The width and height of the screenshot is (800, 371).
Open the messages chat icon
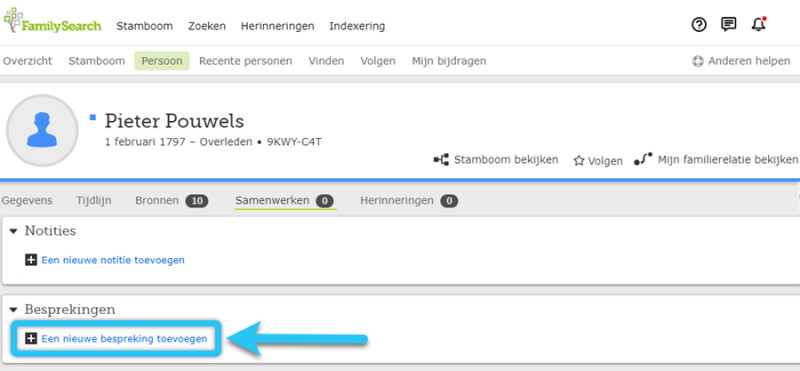[729, 24]
